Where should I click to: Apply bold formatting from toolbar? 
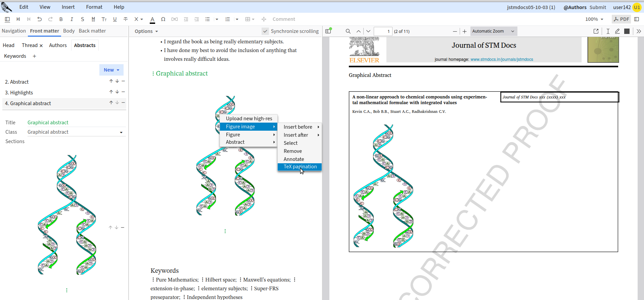61,19
